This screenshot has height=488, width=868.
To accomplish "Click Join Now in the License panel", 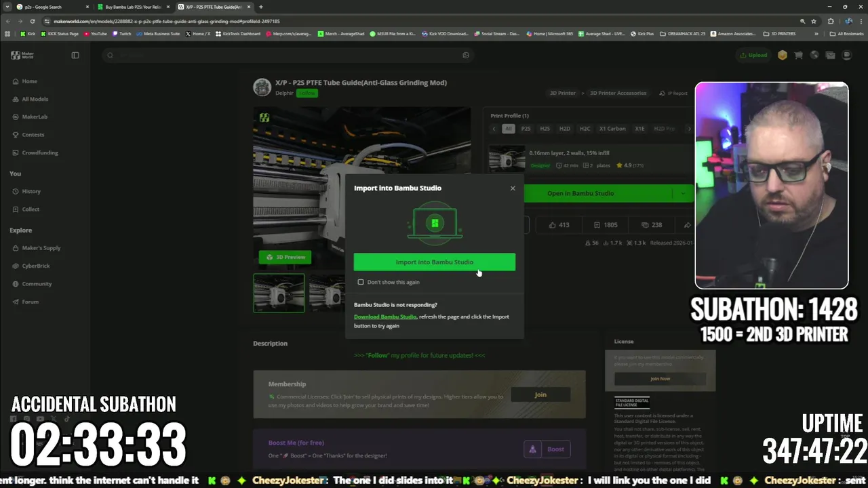I will click(660, 379).
